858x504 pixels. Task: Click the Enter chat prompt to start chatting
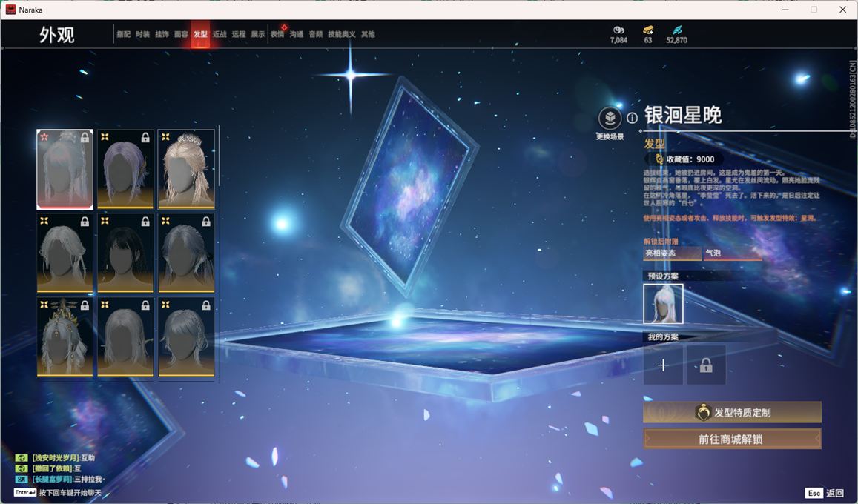tap(59, 493)
